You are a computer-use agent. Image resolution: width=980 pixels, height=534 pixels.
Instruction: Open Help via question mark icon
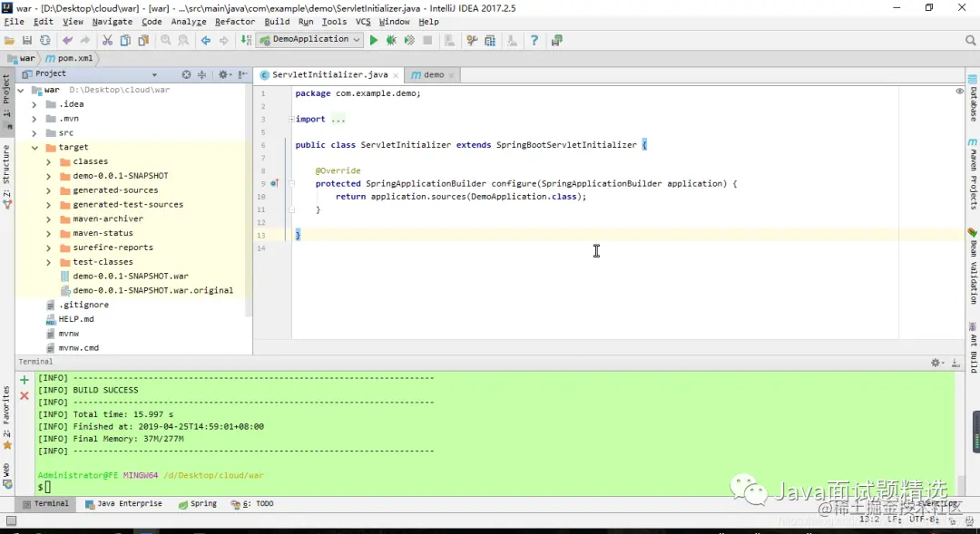pos(534,41)
